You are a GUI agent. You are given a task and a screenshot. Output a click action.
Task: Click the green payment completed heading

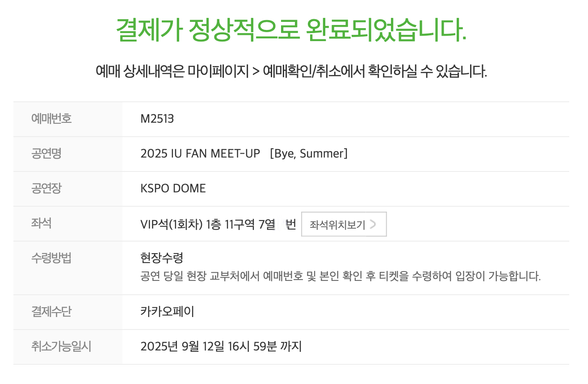(291, 30)
